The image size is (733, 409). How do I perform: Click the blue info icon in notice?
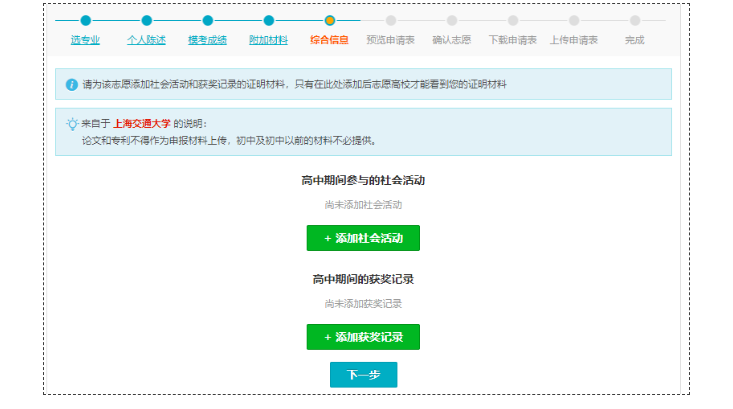coord(71,85)
